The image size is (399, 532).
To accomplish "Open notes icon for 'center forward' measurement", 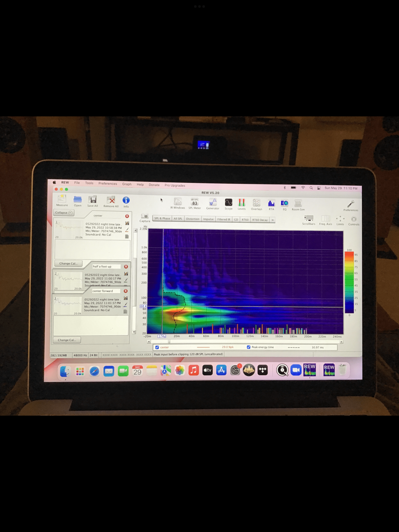I will [125, 311].
